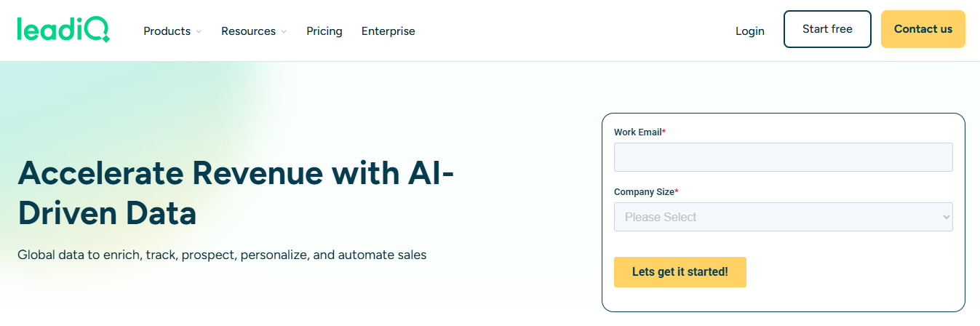
Task: Open the Company Size dropdown
Action: [784, 217]
